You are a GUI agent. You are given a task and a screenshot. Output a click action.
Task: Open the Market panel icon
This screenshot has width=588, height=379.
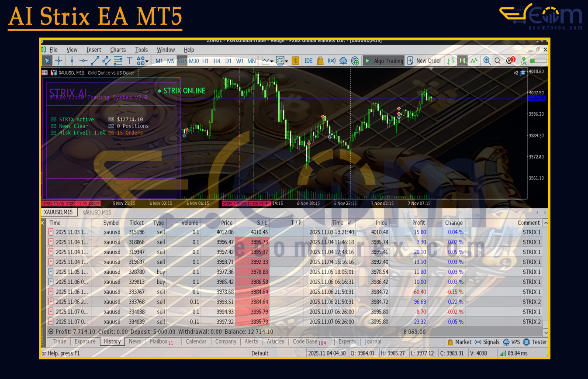(x=462, y=342)
